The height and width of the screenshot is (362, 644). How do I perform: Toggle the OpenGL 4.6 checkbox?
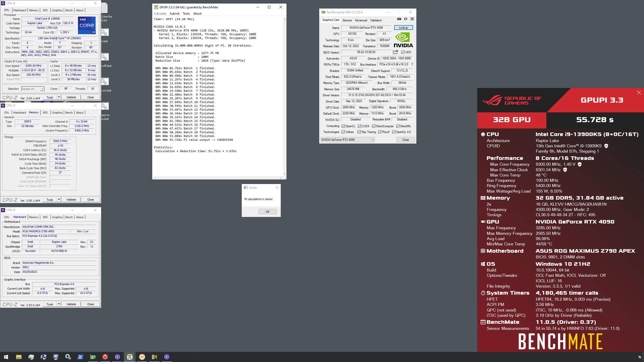coord(394,132)
